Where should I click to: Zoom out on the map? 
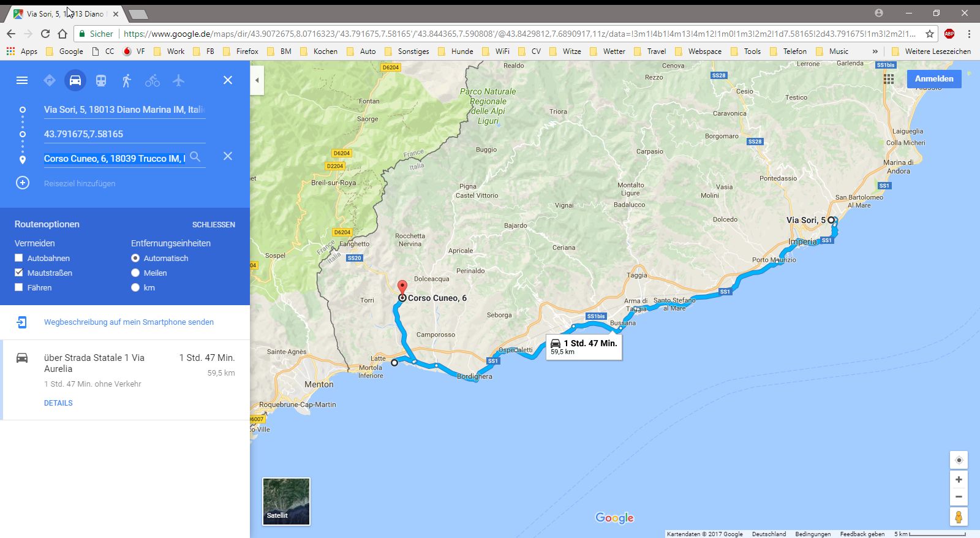pos(959,497)
